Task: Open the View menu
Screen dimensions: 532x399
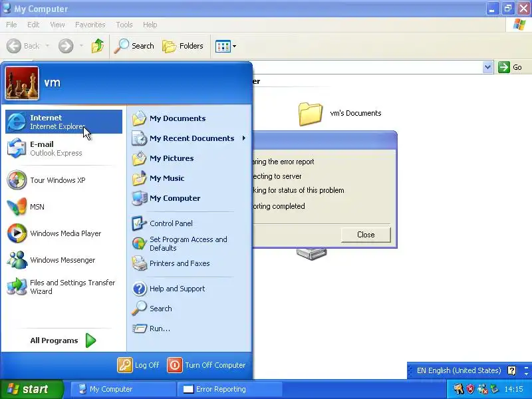Action: tap(57, 25)
